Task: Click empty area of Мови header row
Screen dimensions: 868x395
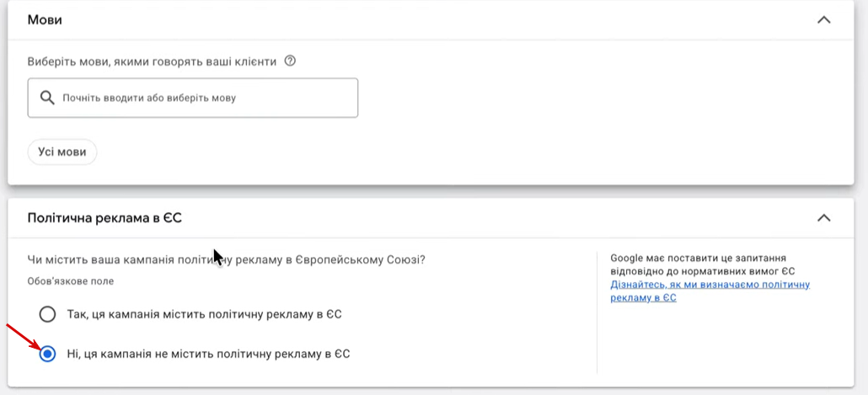Action: (421, 19)
